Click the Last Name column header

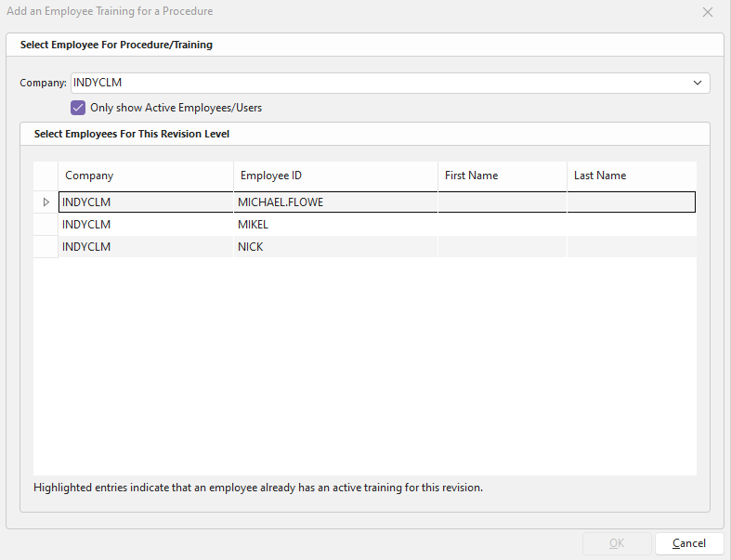tap(631, 176)
